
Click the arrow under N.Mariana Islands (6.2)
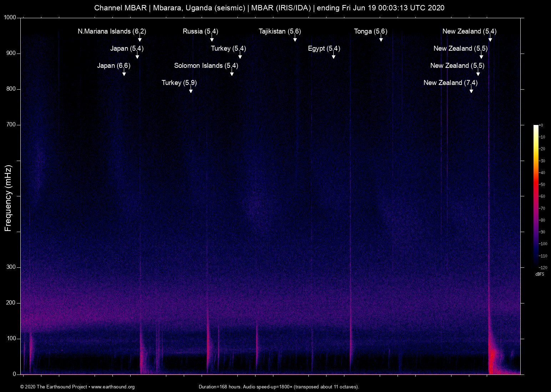pyautogui.click(x=140, y=39)
